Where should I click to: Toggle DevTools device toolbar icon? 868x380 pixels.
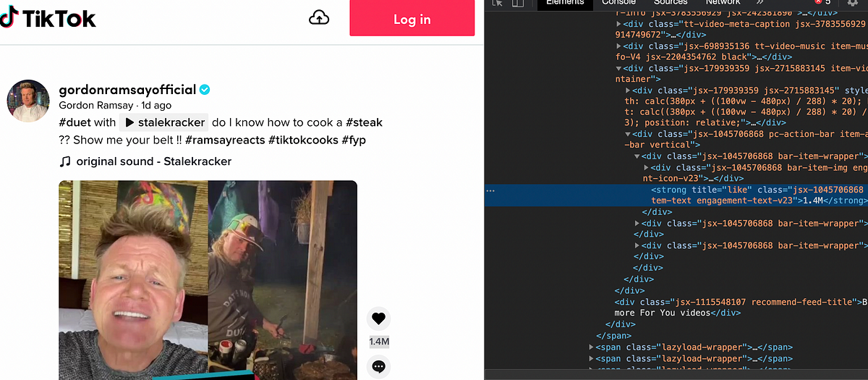(518, 3)
